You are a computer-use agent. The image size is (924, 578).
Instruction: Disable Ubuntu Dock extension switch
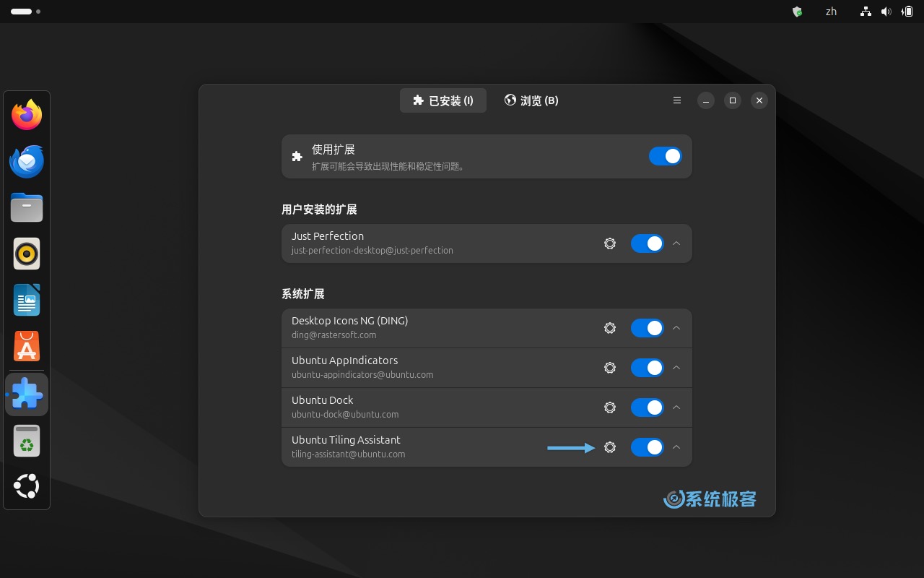648,407
